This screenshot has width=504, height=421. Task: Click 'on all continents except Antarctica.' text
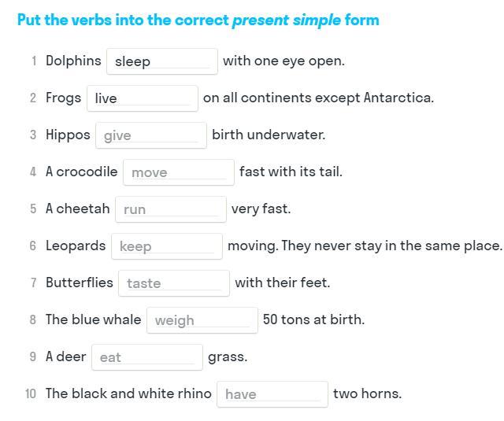318,98
